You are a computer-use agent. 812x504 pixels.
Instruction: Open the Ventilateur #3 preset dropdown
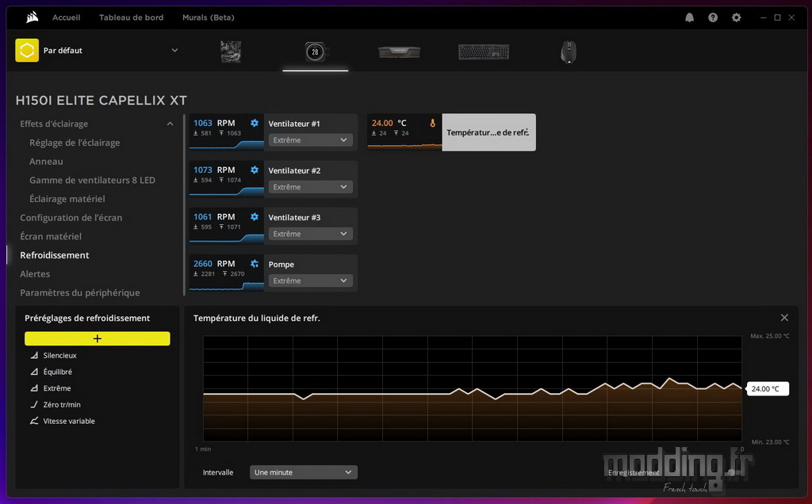pyautogui.click(x=310, y=234)
